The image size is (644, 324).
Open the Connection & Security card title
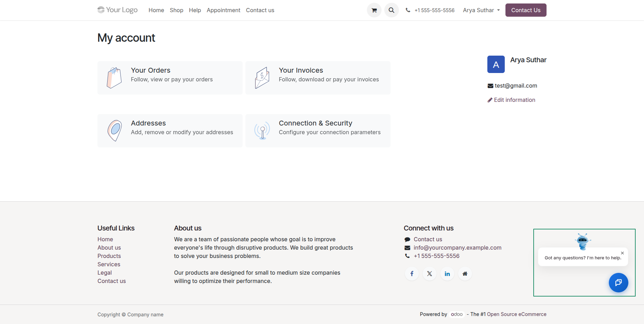point(315,123)
